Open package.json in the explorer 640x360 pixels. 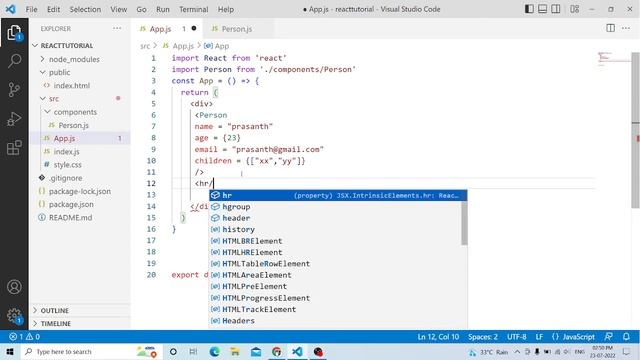point(71,204)
